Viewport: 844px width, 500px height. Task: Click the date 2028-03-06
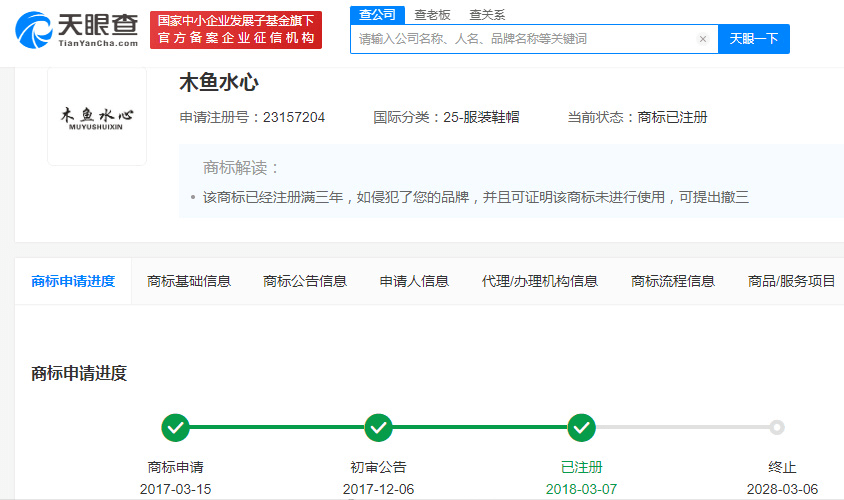(x=782, y=489)
